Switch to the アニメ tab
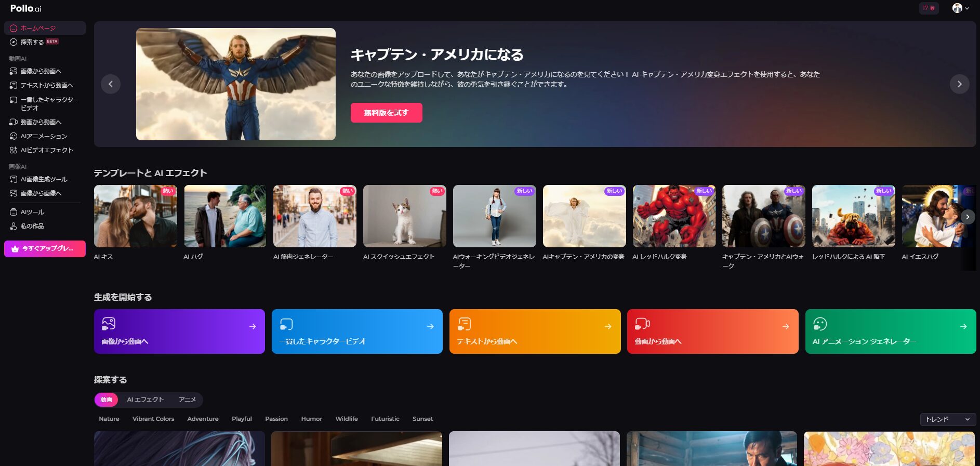Viewport: 980px width, 466px height. click(x=188, y=400)
